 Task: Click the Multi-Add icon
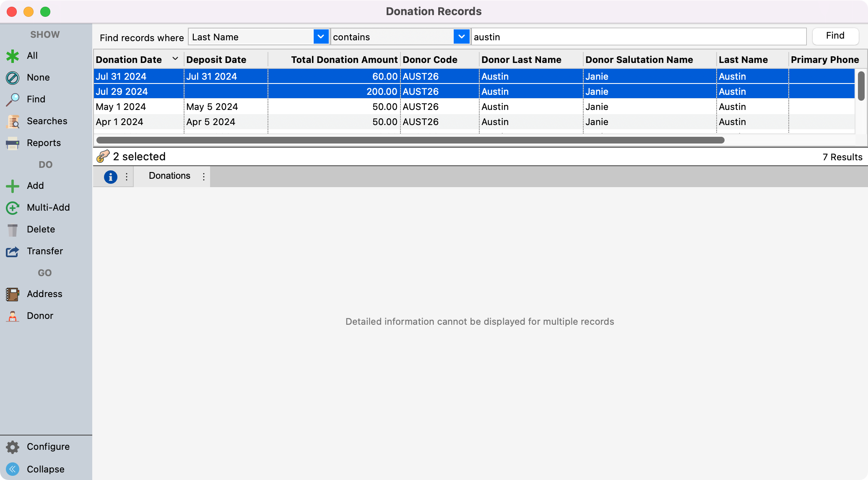(x=13, y=208)
